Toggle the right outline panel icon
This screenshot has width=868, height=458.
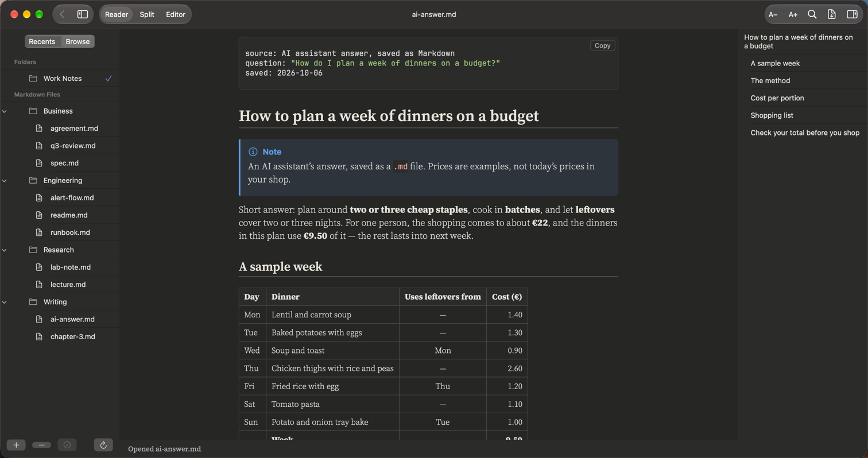click(852, 14)
